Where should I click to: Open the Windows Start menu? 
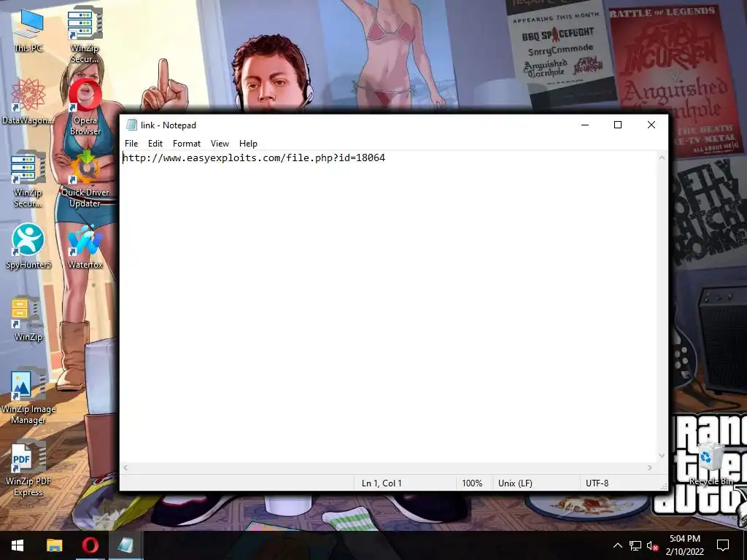[18, 545]
